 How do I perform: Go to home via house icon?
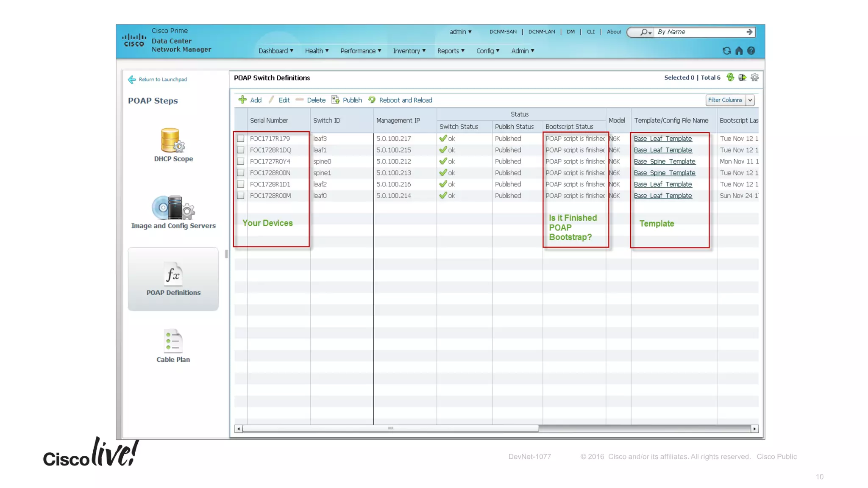(x=739, y=51)
